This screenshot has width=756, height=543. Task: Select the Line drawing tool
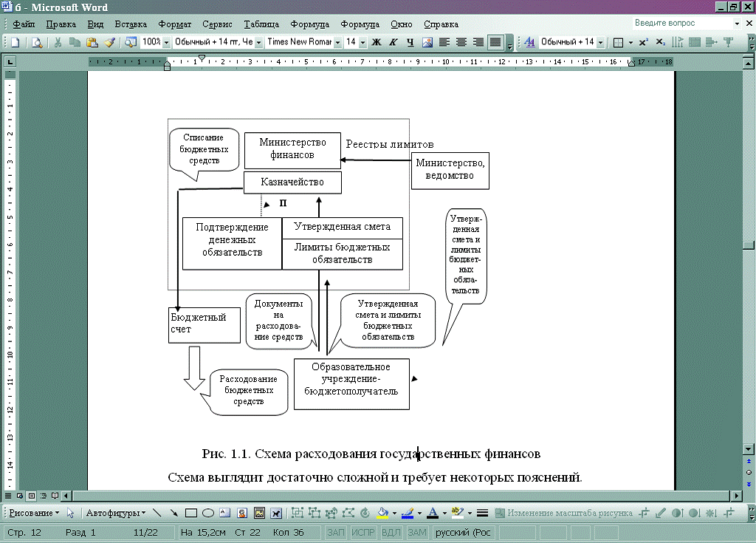(x=157, y=513)
